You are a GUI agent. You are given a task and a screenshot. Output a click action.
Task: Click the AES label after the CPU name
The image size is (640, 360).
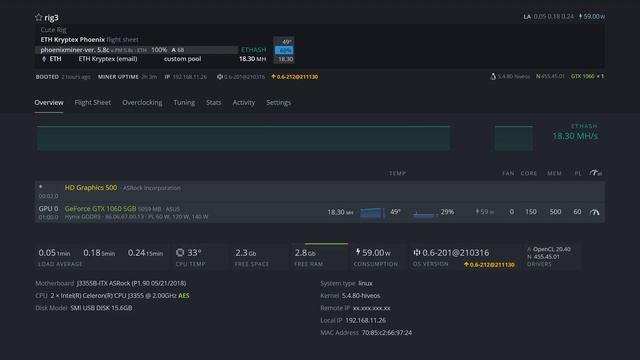pos(184,296)
